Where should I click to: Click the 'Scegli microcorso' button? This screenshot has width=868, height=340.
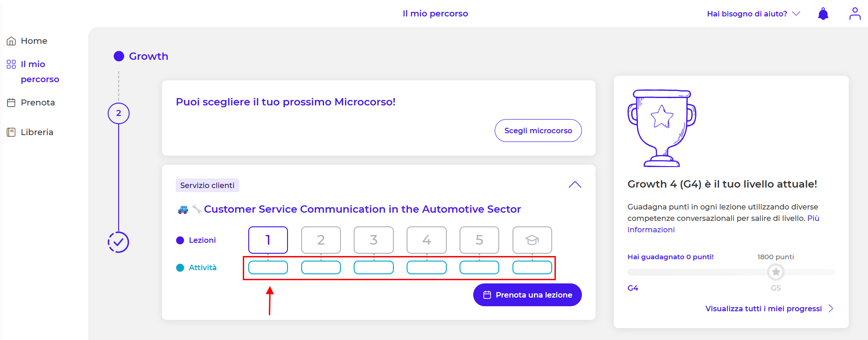tap(538, 131)
